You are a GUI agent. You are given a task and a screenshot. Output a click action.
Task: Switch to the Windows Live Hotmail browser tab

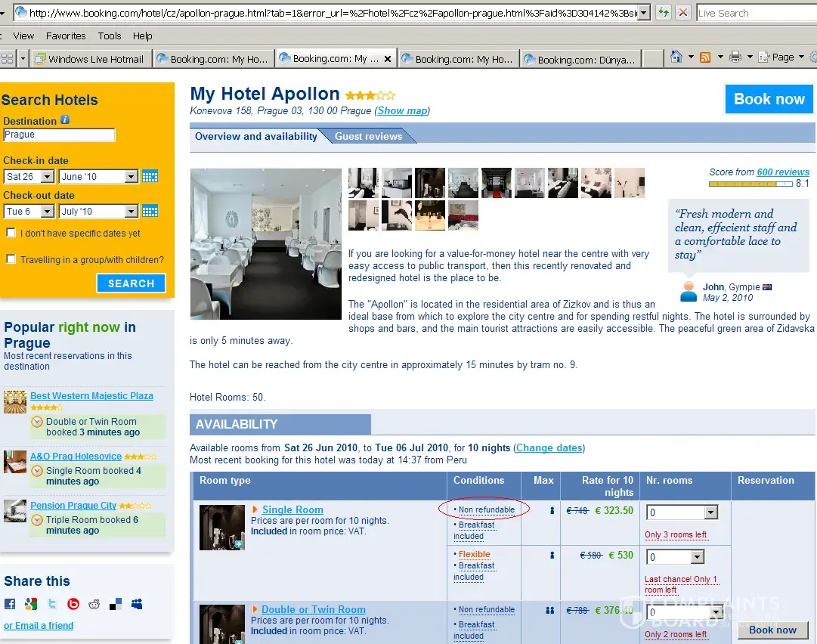point(90,59)
